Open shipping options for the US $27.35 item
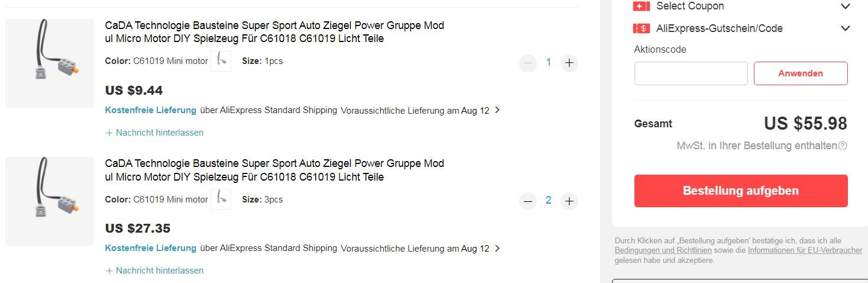This screenshot has height=283, width=868. (x=497, y=249)
